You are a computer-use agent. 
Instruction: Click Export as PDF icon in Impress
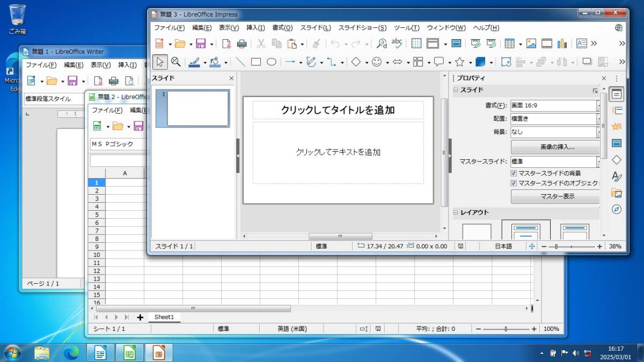click(226, 43)
